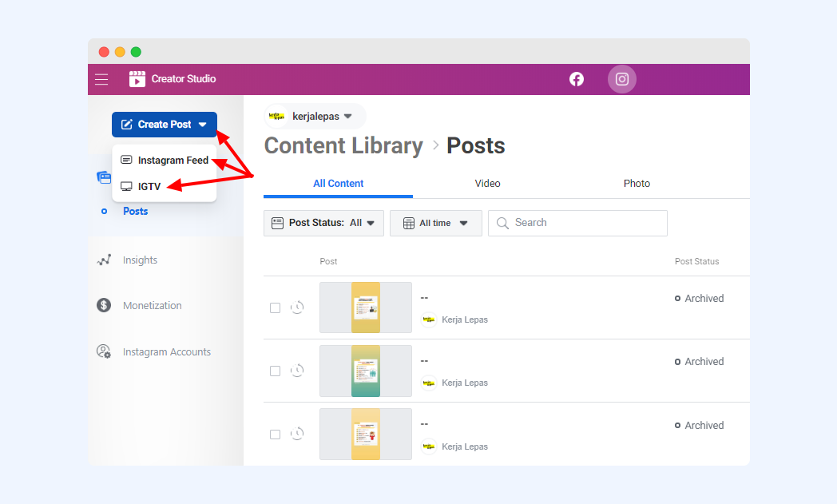This screenshot has width=837, height=504.
Task: Open the hamburger navigation menu
Action: point(101,80)
